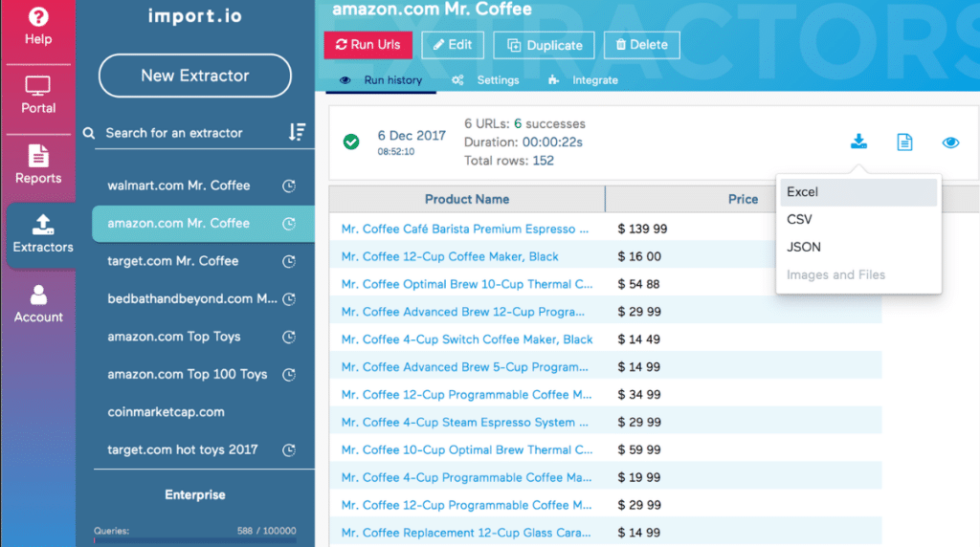
Task: Click the history icon beside amazon.com Mr. Coffee
Action: 289,224
